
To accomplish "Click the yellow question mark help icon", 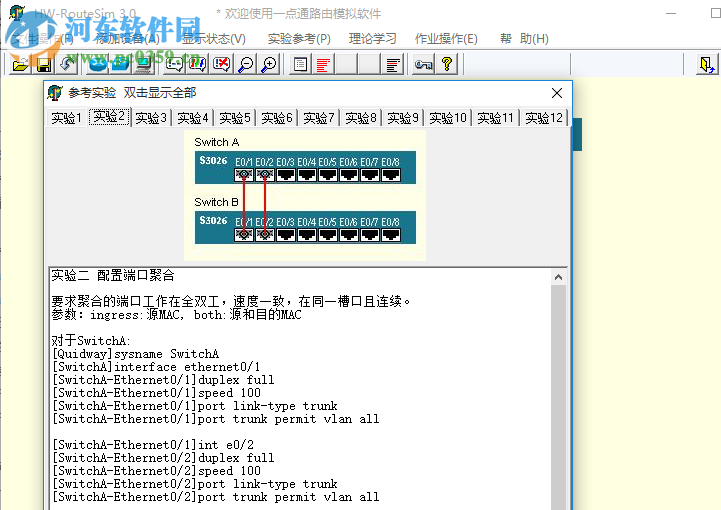I will pos(447,64).
